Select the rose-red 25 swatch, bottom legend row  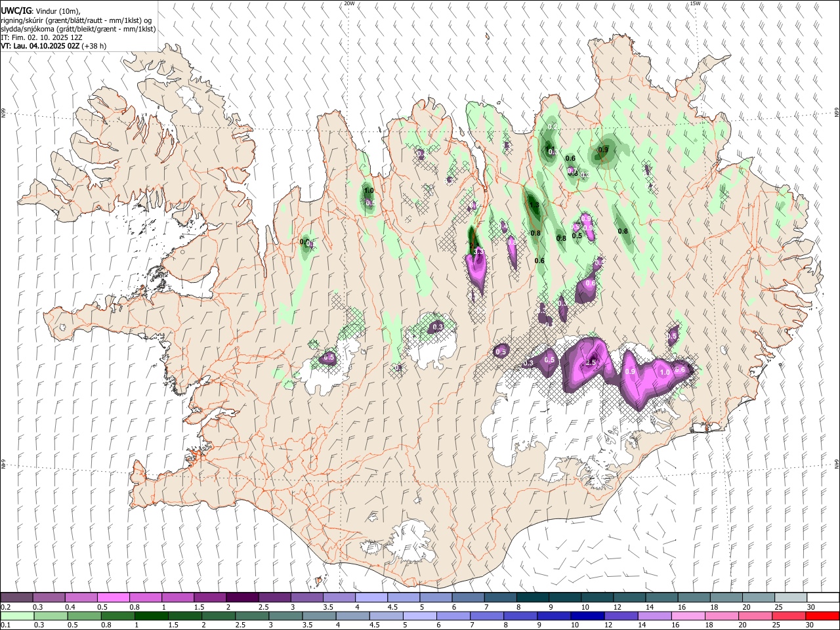pyautogui.click(x=788, y=616)
